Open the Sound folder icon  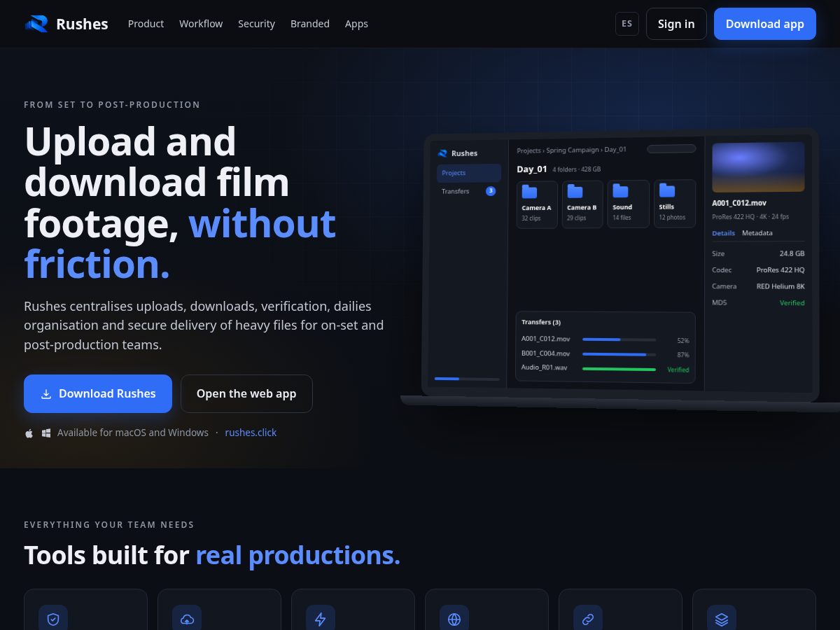[620, 192]
